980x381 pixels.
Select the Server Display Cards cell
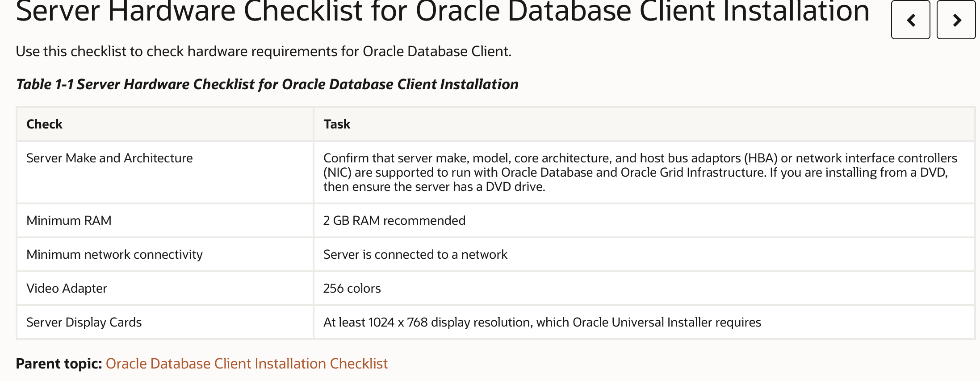(84, 322)
